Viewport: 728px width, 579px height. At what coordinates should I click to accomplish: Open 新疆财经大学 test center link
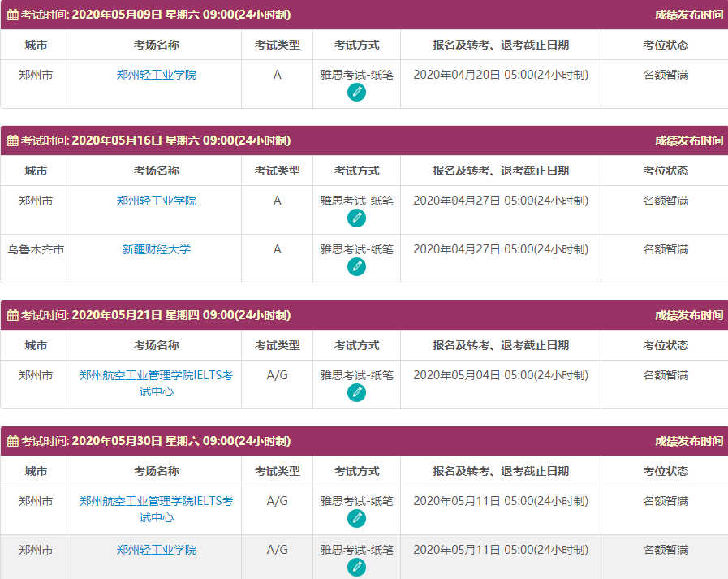(x=157, y=249)
